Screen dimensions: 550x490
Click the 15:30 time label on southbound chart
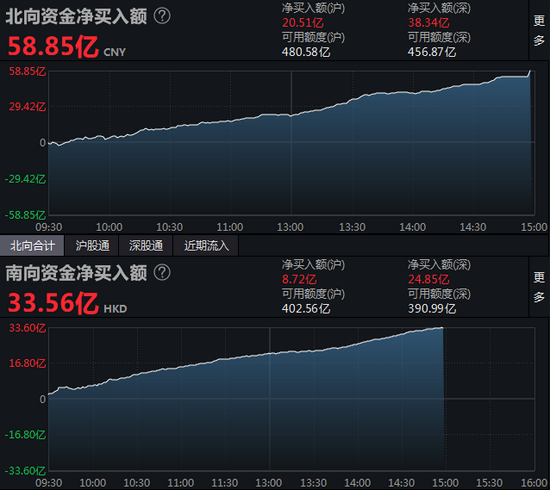(490, 483)
